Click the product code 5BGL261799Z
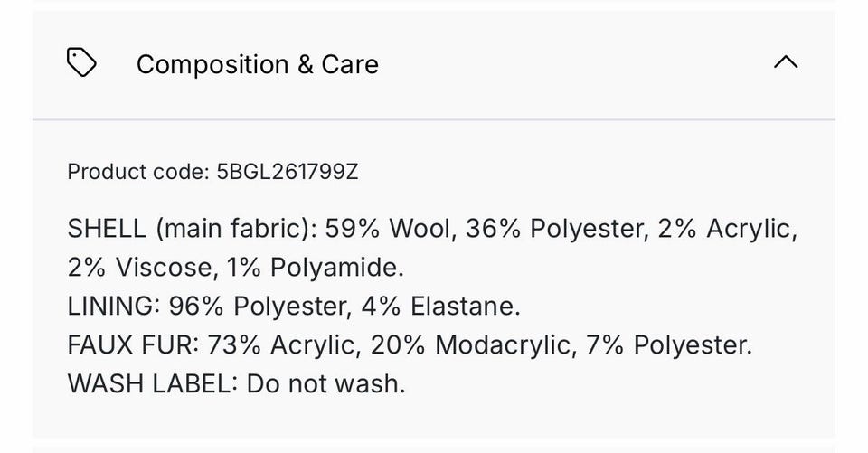 [288, 171]
